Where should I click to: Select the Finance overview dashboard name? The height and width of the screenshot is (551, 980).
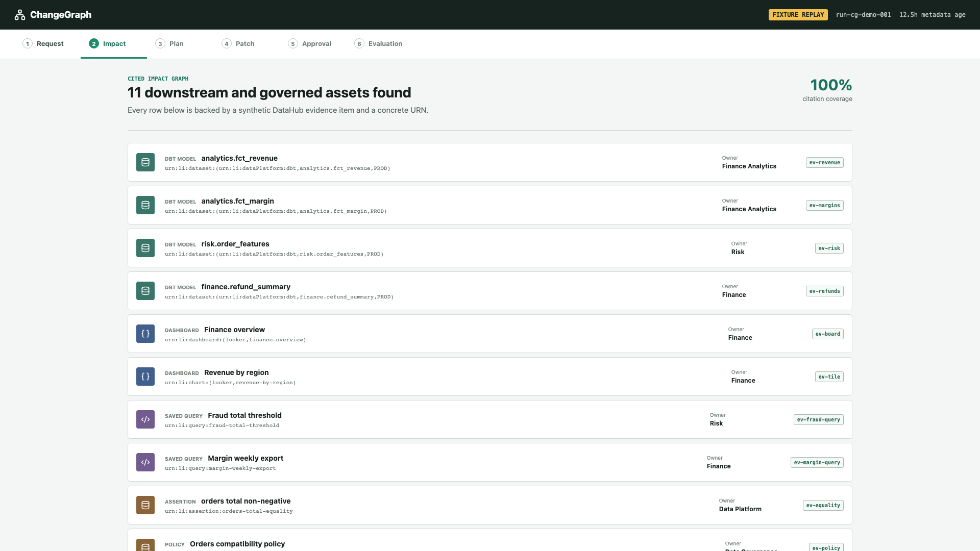(x=234, y=330)
